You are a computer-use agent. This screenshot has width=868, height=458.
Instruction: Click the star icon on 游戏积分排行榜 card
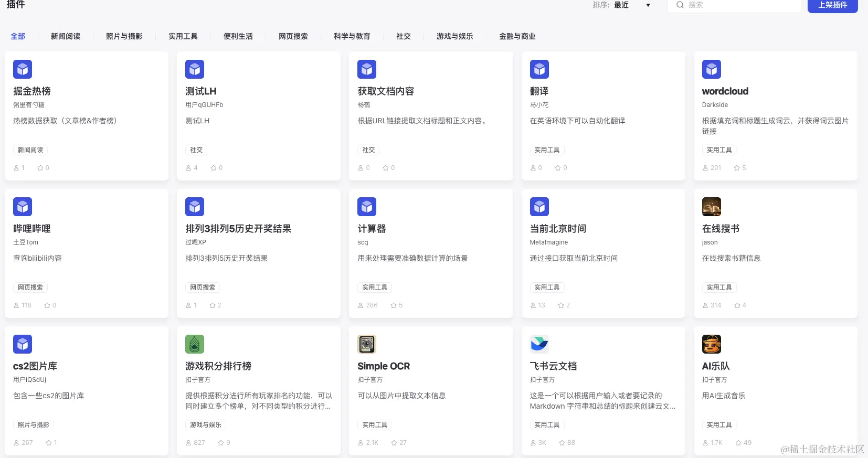pos(221,443)
